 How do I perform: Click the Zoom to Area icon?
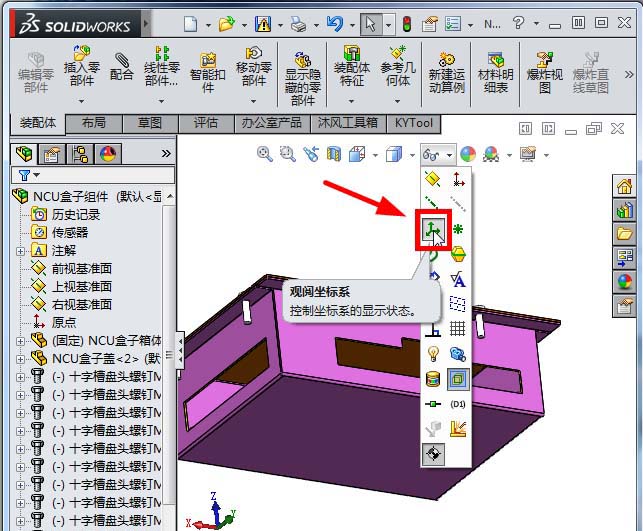[x=288, y=155]
